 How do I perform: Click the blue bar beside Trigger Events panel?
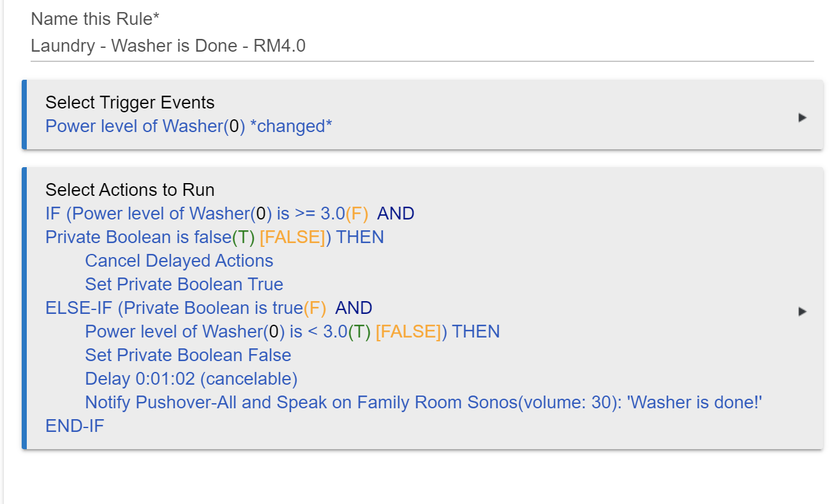[x=24, y=115]
